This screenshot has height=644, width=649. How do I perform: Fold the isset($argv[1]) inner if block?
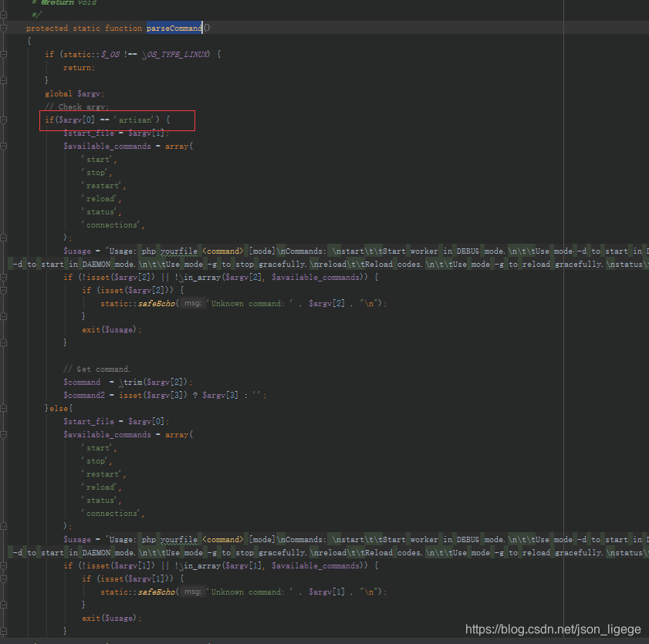pos(3,579)
